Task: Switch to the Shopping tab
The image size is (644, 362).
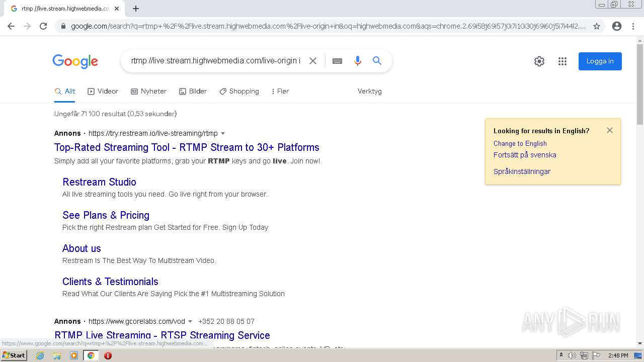Action: coord(239,92)
